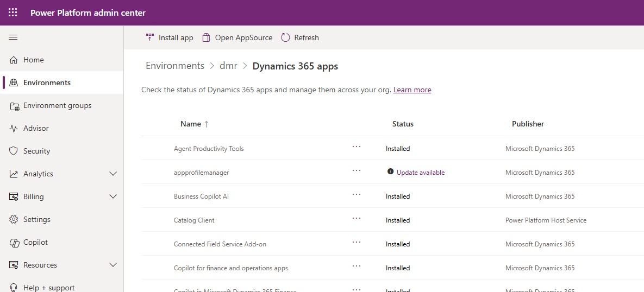Click the Environments globe icon
This screenshot has height=292, width=644.
14,83
